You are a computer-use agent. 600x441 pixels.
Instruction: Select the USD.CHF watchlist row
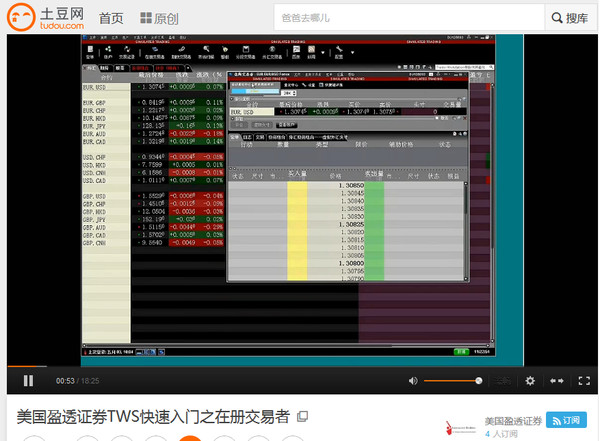pyautogui.click(x=153, y=157)
